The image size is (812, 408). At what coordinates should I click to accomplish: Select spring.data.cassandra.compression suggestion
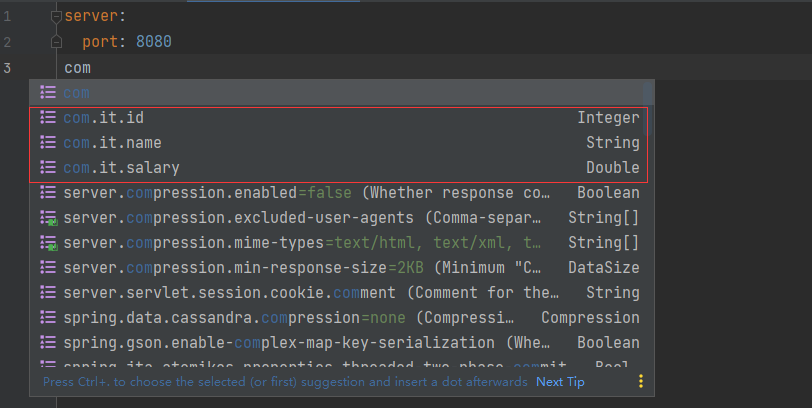[x=337, y=317]
